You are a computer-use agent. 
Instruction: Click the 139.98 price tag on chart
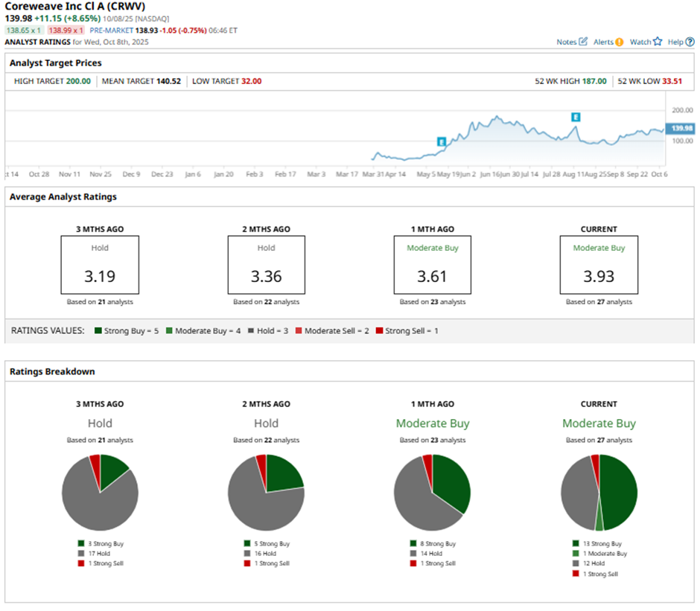click(x=680, y=128)
